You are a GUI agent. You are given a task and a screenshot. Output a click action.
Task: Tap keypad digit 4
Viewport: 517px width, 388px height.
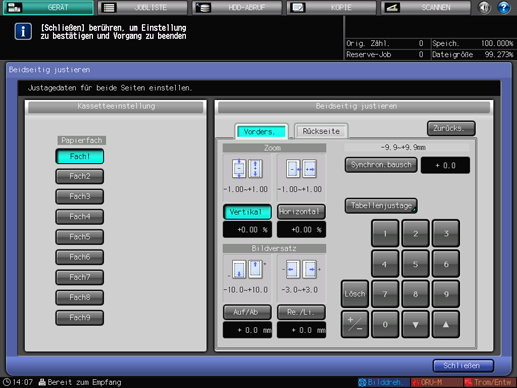(x=385, y=264)
